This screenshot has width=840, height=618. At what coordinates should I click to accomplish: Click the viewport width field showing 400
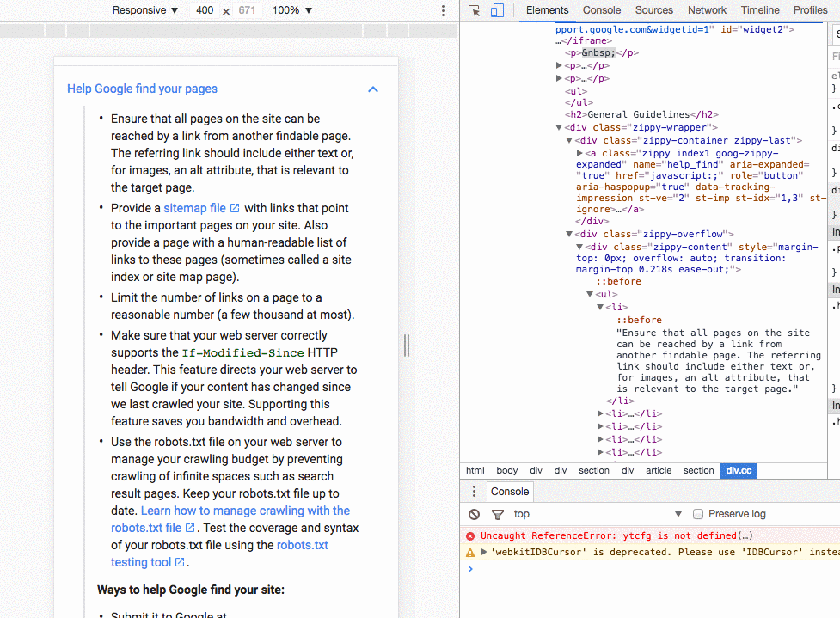coord(205,10)
